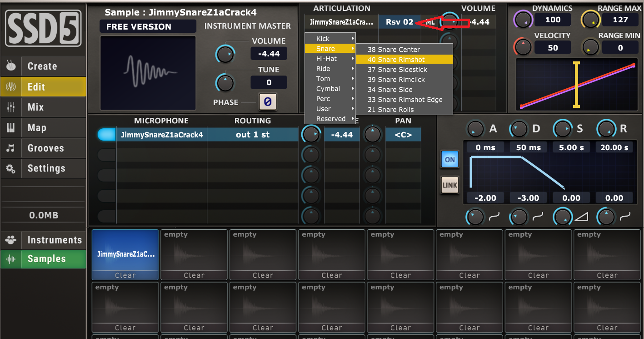Choose 37 Snare Sidestick articulation
The height and width of the screenshot is (339, 644).
click(404, 70)
